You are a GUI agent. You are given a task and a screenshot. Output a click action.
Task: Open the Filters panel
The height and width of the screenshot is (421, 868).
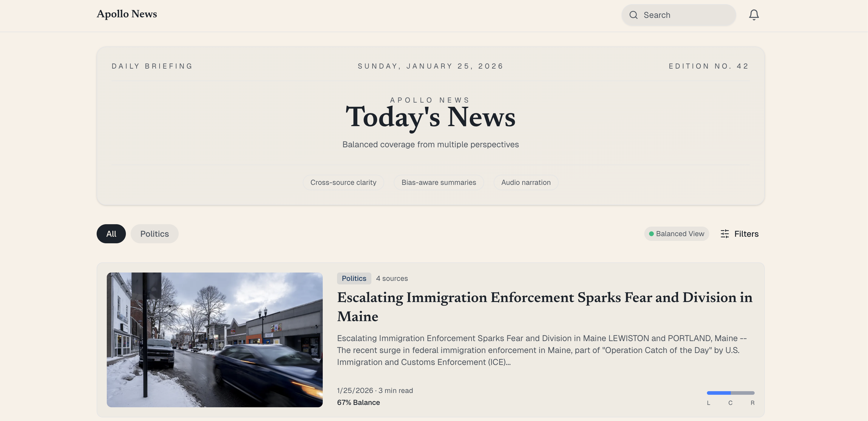[746, 234]
